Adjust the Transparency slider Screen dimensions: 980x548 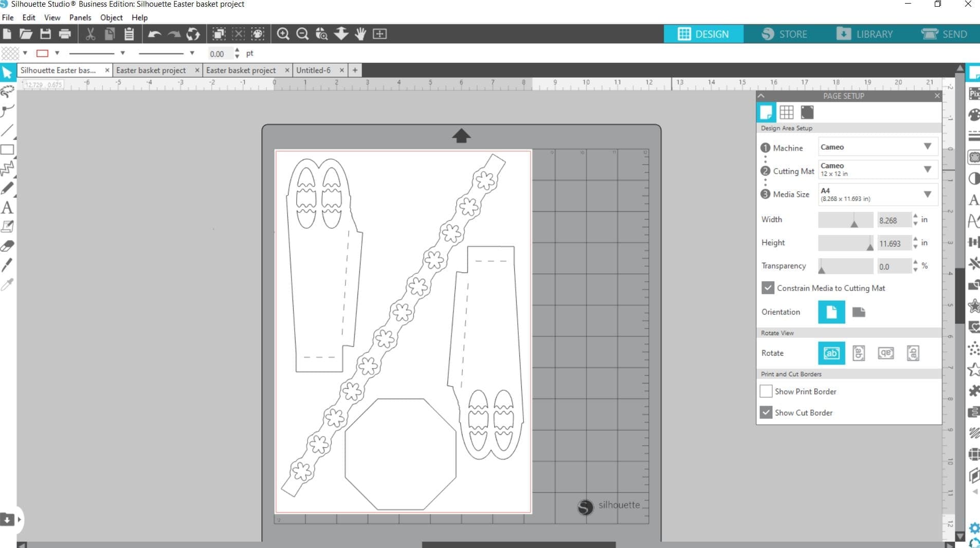tap(846, 266)
